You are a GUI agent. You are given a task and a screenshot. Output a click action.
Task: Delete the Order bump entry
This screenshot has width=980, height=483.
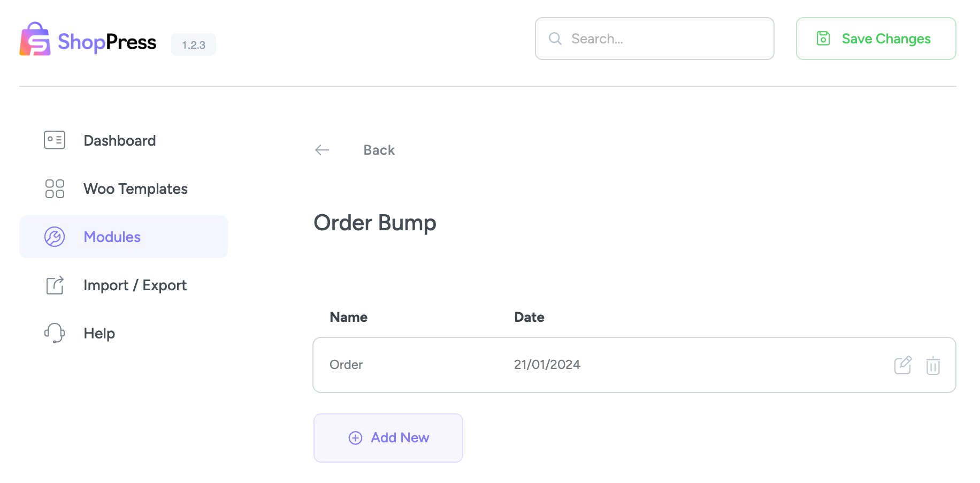[x=933, y=366]
